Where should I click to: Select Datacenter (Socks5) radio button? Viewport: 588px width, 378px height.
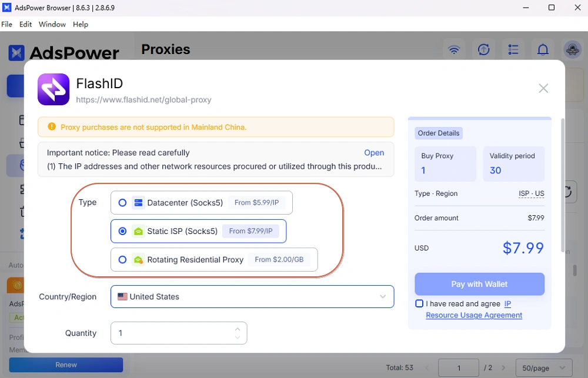pos(122,203)
